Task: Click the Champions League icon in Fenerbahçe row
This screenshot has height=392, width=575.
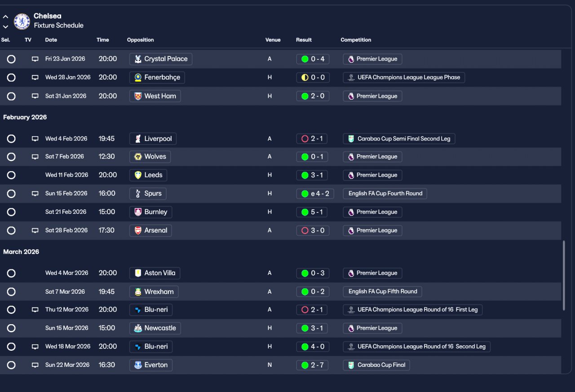Action: point(351,78)
